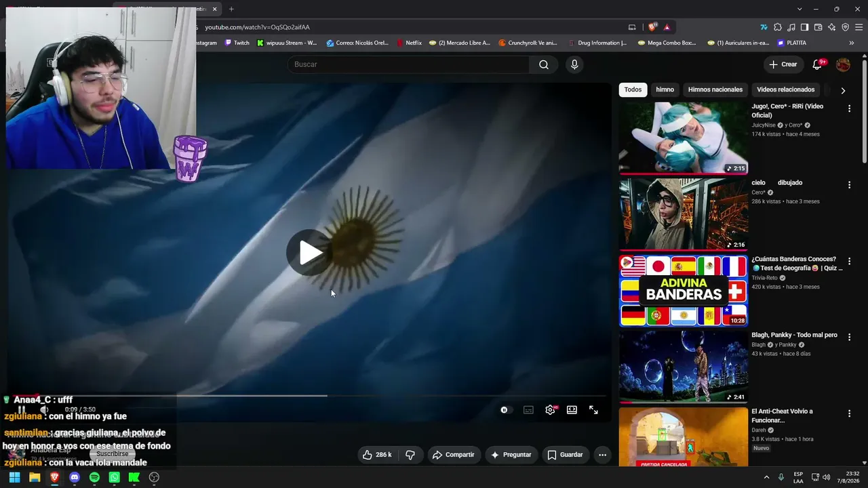Focus the Buscar search field
Viewport: 868px width, 488px height.
click(x=408, y=64)
